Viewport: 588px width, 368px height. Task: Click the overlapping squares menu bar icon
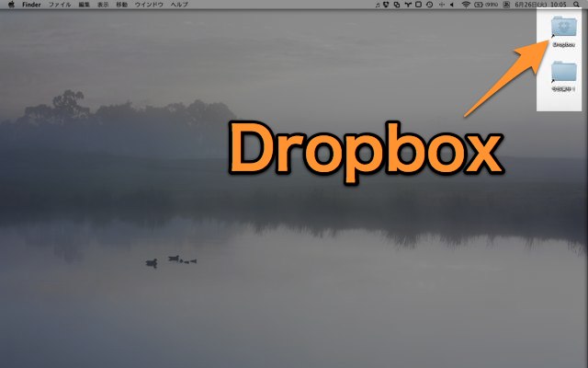coord(397,5)
